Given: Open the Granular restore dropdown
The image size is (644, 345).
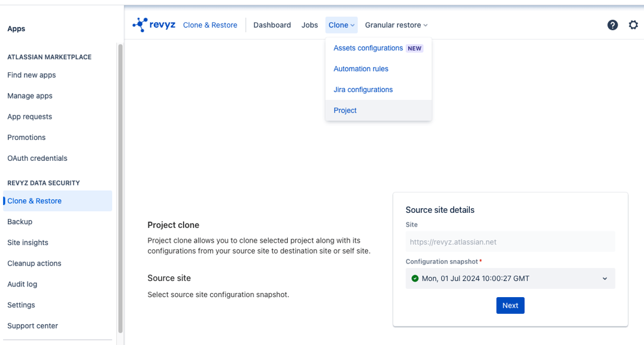Looking at the screenshot, I should click(396, 25).
